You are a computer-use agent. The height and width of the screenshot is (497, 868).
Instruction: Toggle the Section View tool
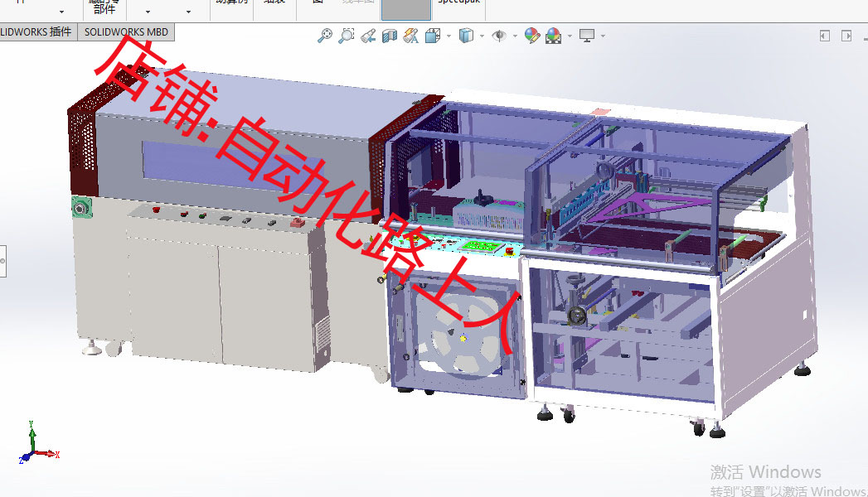click(390, 36)
